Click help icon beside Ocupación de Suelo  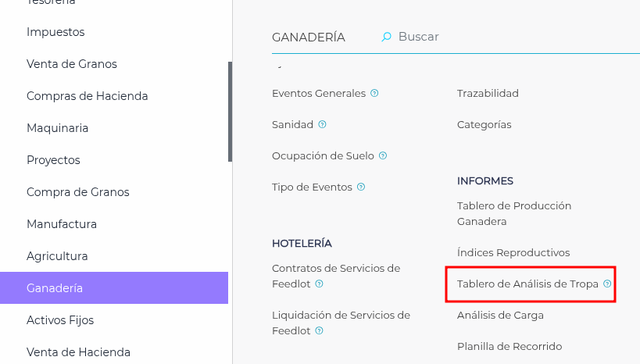(383, 156)
